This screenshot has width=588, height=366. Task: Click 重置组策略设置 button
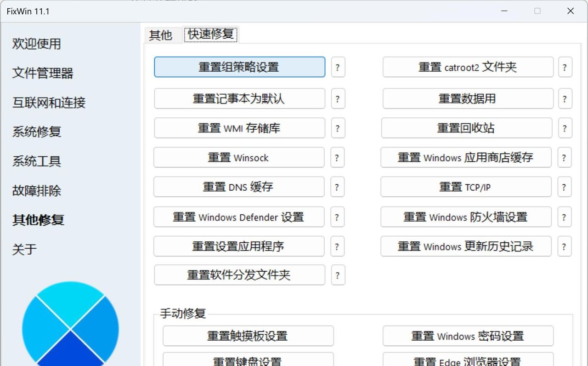[239, 67]
